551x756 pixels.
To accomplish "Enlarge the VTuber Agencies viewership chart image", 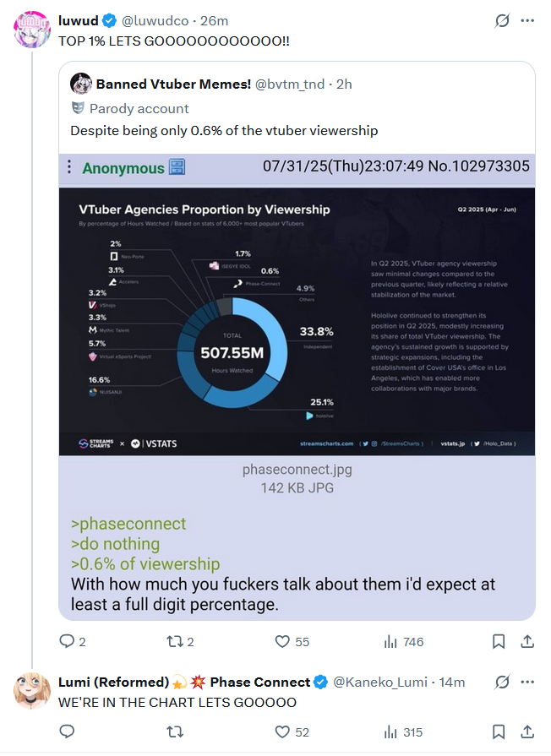I will click(x=297, y=322).
